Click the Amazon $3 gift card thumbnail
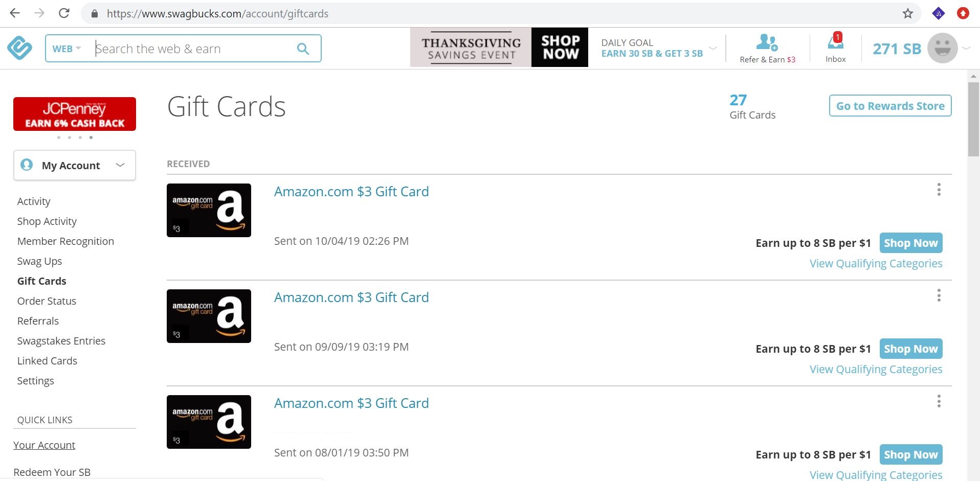The image size is (980, 481). (208, 210)
